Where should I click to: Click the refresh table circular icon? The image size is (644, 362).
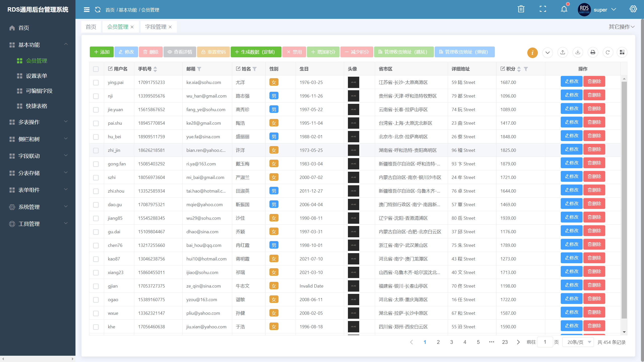(608, 52)
